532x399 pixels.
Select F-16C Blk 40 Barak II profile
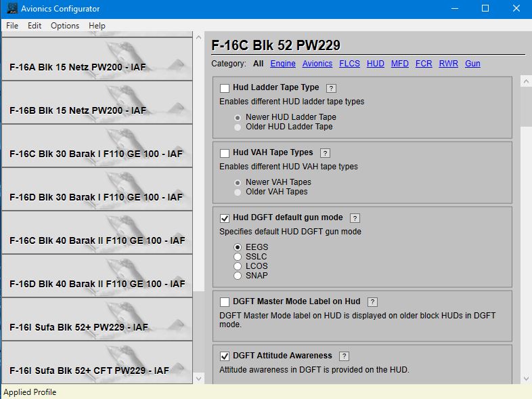(97, 232)
